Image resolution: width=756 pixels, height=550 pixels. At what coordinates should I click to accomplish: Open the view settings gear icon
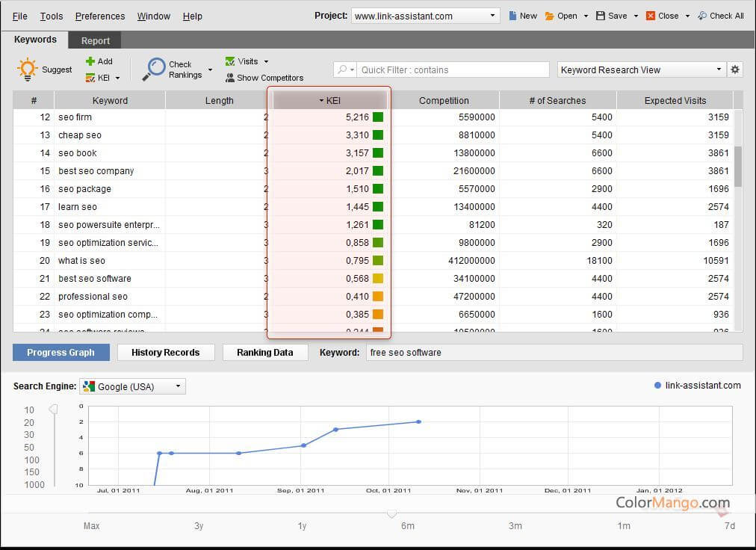point(735,69)
